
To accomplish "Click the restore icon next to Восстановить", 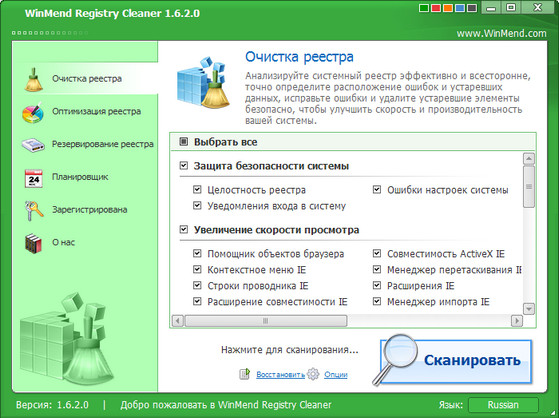I will tap(245, 374).
